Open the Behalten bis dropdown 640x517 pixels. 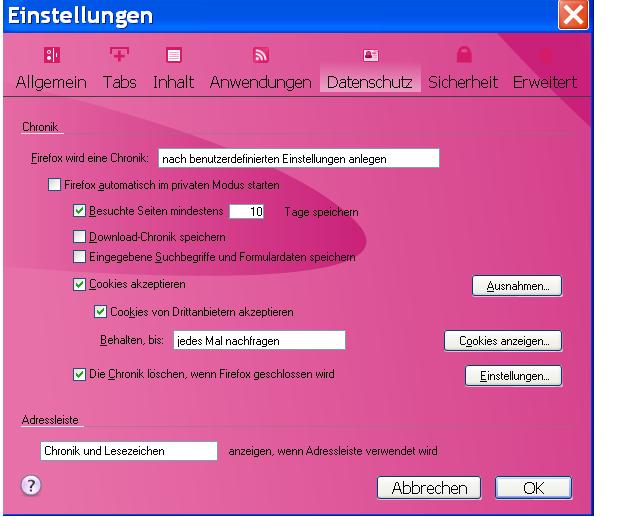coord(260,340)
